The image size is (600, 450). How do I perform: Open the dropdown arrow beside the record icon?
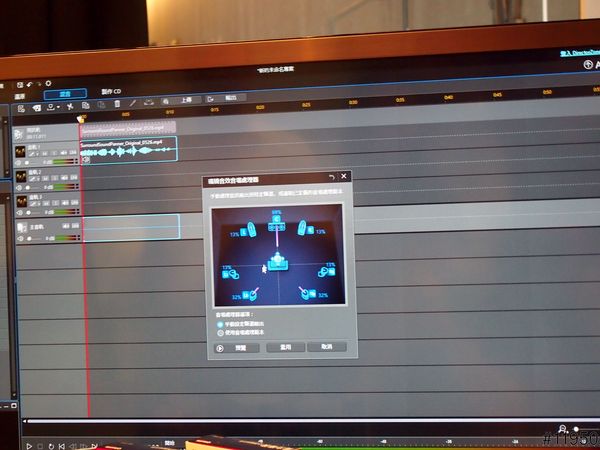pos(58,108)
